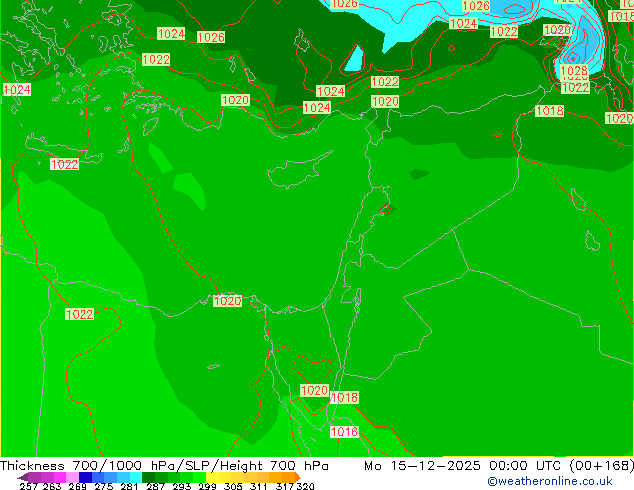
Task: Click the 1028 pressure label
Action: click(574, 71)
